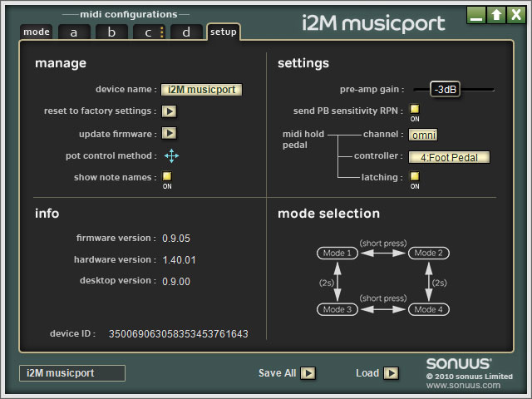This screenshot has width=532, height=399.
Task: Toggle send PB sensitivity RPN
Action: 415,109
